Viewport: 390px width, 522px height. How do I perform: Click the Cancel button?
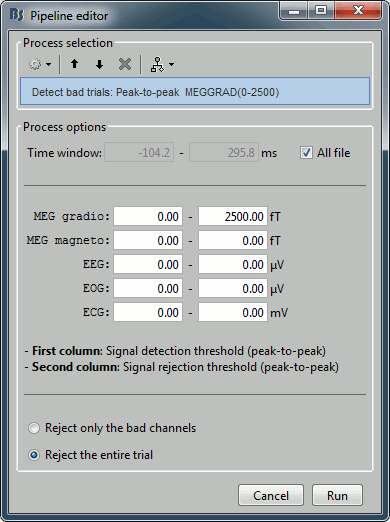(x=271, y=495)
